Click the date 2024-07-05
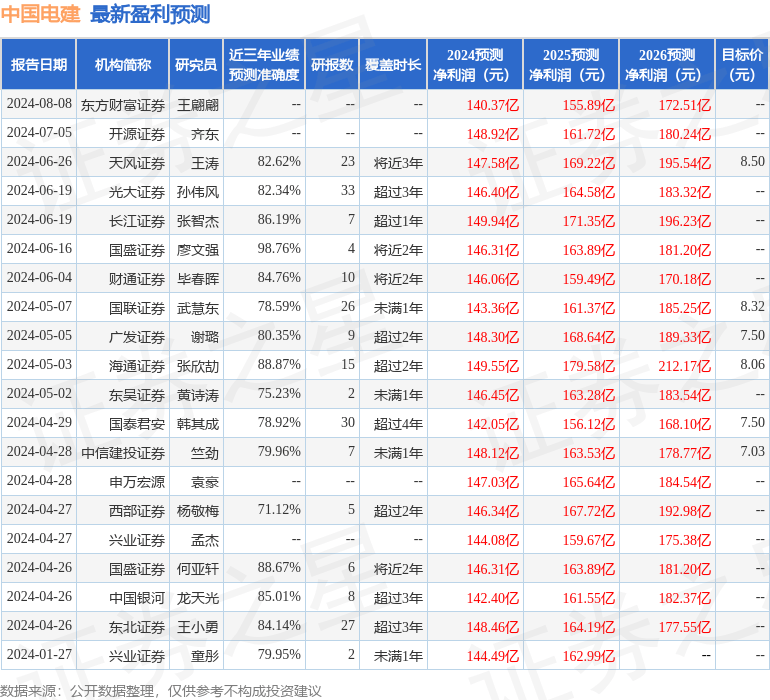The height and width of the screenshot is (700, 770). point(39,132)
